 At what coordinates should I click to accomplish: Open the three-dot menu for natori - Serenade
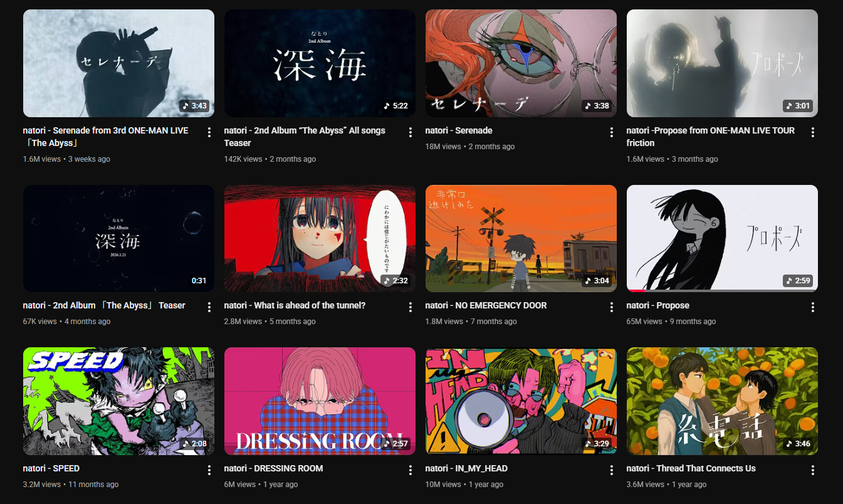611,132
